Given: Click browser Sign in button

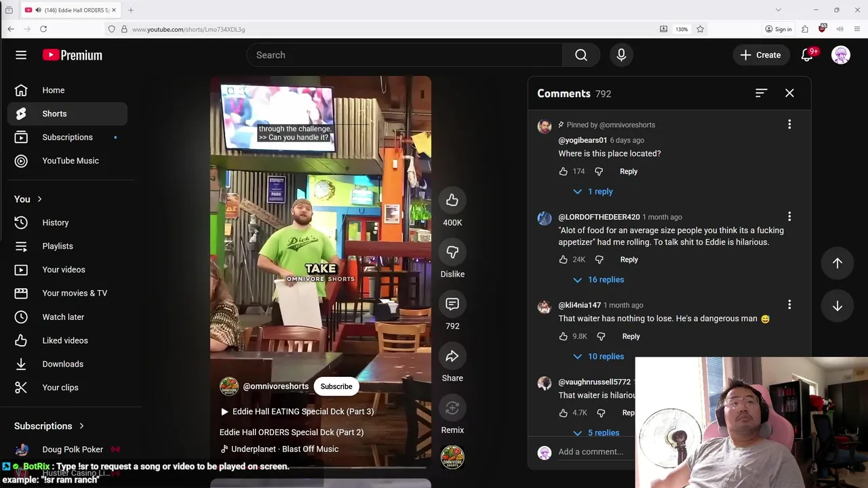Looking at the screenshot, I should (778, 29).
